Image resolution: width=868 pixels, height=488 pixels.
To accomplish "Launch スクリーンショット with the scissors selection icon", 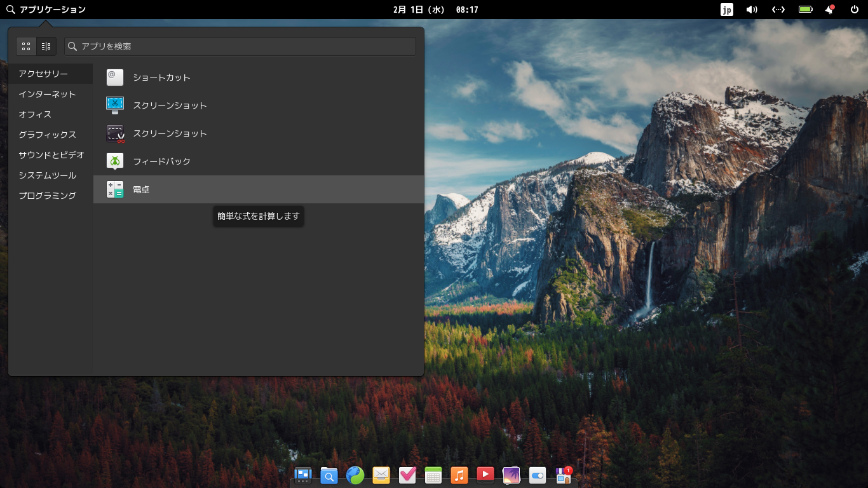I will [259, 133].
